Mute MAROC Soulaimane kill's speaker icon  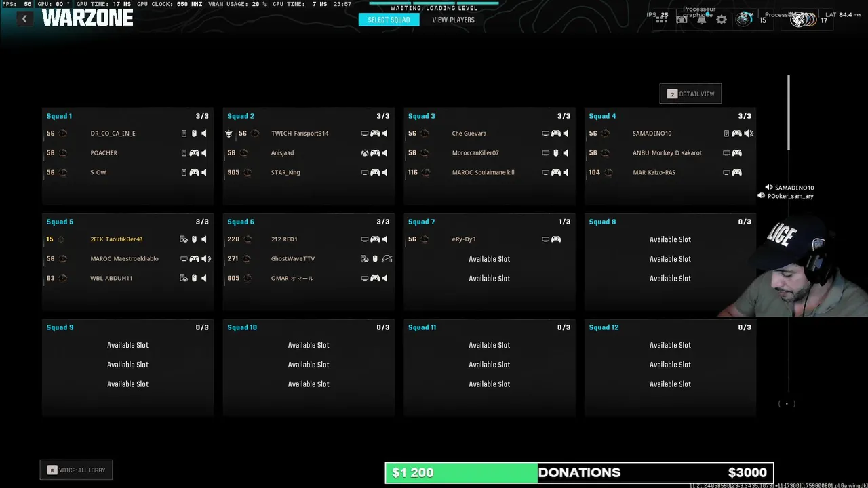(x=566, y=173)
